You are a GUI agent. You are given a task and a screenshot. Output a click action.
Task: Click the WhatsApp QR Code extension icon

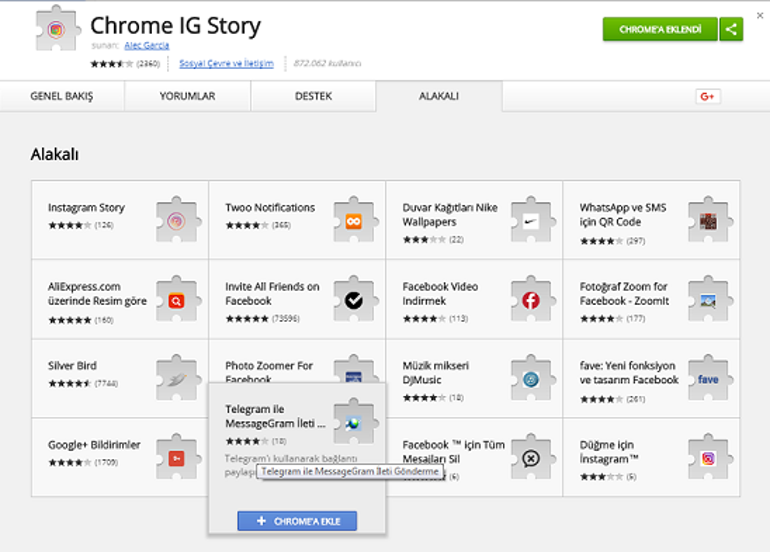click(x=708, y=221)
